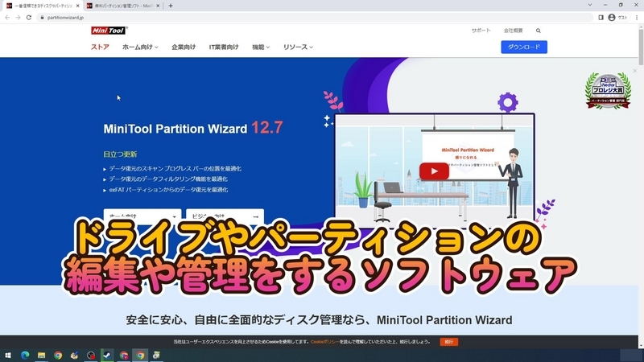
Task: Click the 12.7 version number
Action: [267, 128]
